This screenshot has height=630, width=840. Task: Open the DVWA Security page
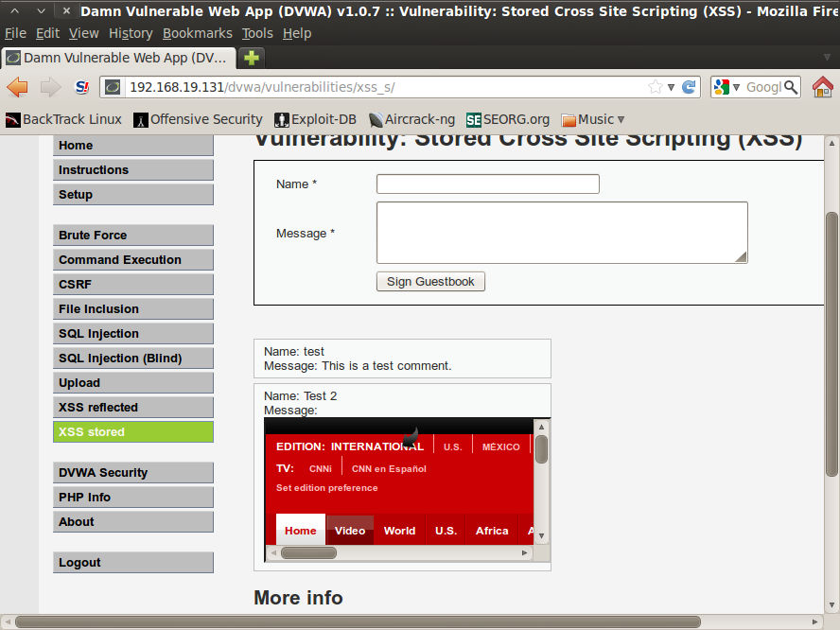[x=133, y=473]
